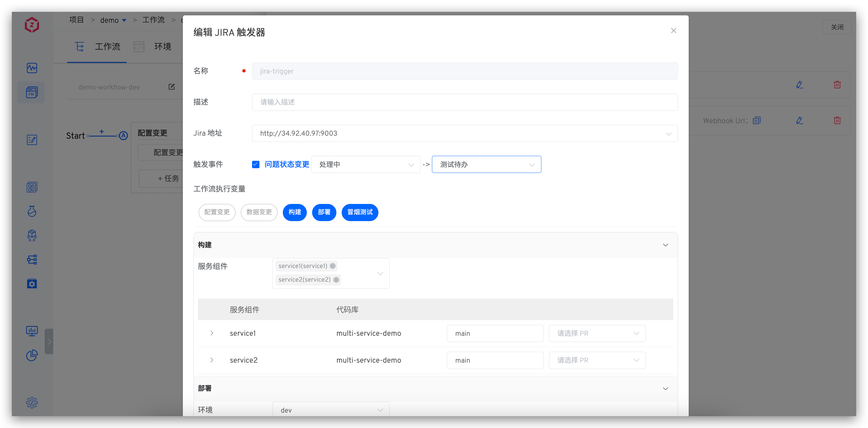This screenshot has width=868, height=428.
Task: Click the blue settings sidebar icon
Action: tap(31, 283)
